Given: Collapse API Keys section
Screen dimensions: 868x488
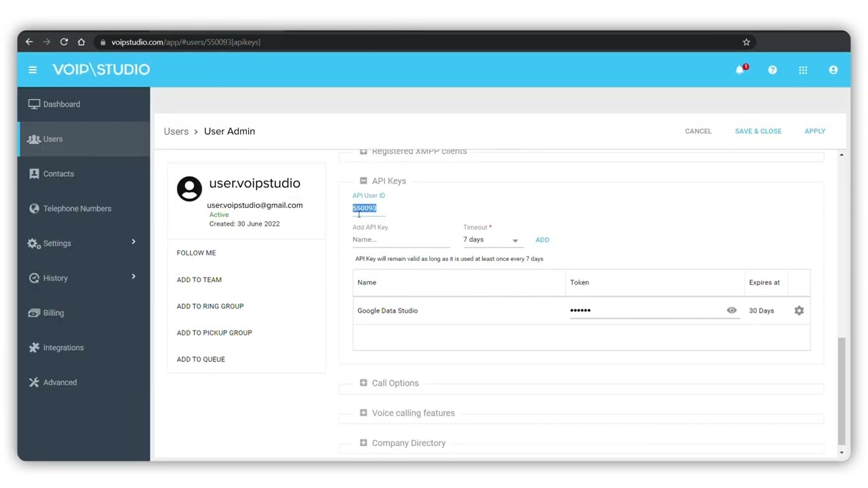Looking at the screenshot, I should (x=363, y=181).
